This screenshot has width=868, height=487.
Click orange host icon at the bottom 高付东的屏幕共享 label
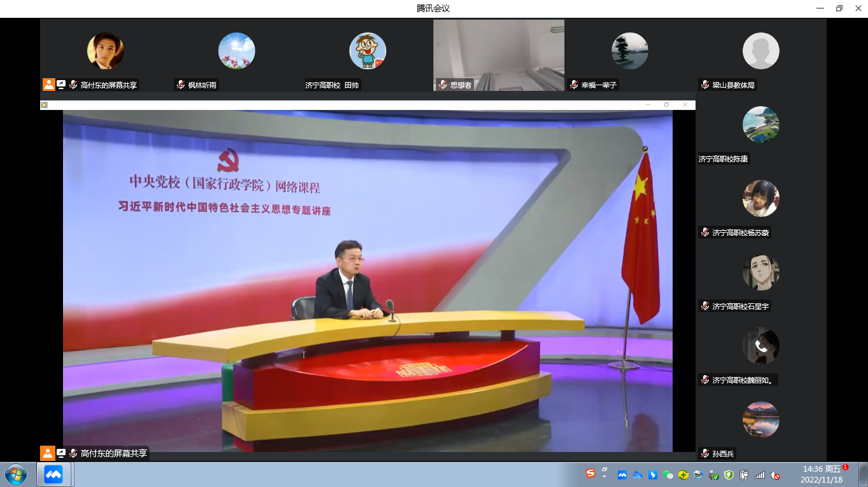[x=48, y=453]
